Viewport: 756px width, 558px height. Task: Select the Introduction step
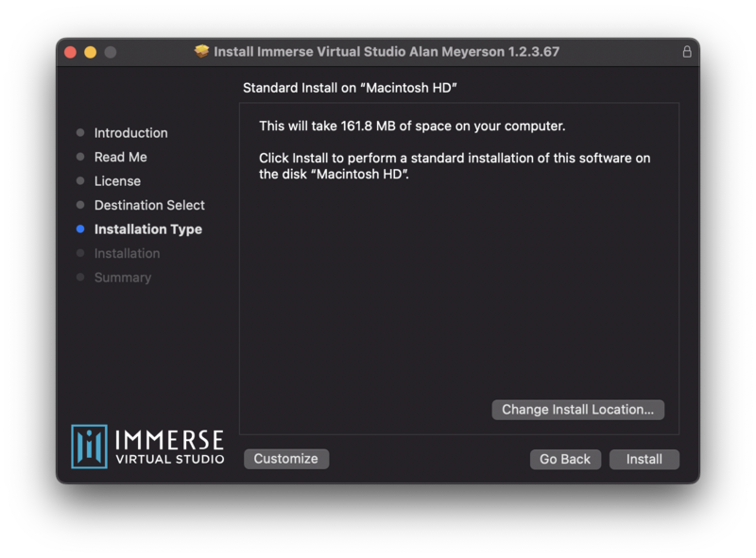click(x=130, y=132)
